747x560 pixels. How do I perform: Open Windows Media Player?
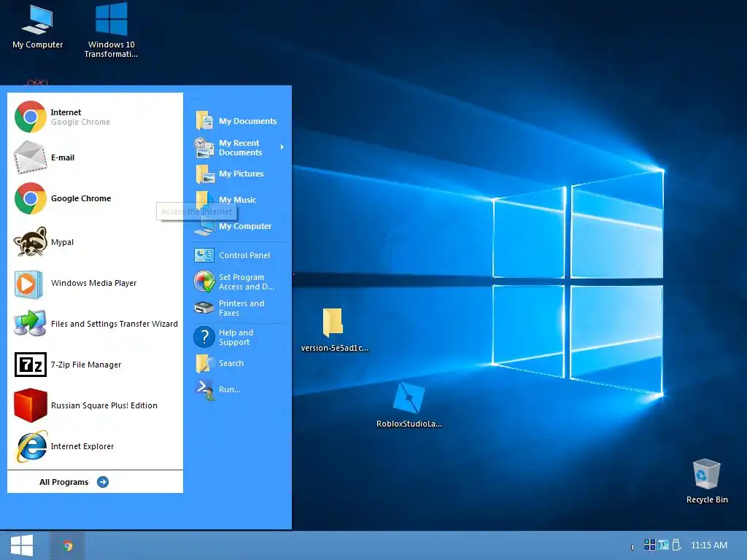click(x=96, y=283)
